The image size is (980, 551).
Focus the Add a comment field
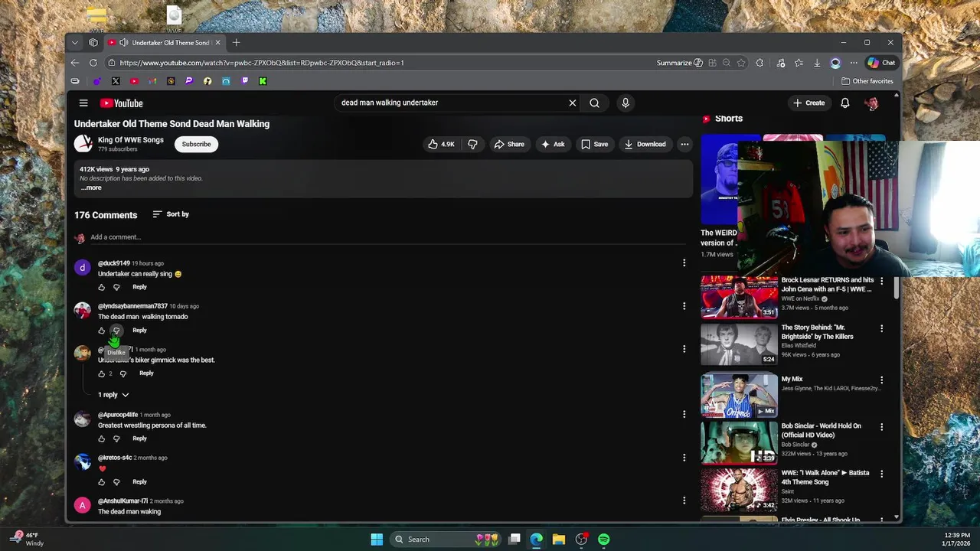[387, 237]
